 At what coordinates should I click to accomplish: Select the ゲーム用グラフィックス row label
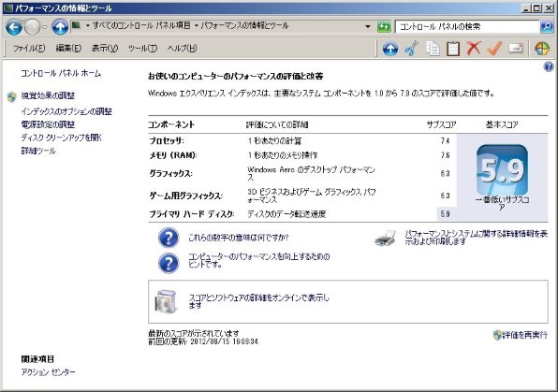[185, 196]
